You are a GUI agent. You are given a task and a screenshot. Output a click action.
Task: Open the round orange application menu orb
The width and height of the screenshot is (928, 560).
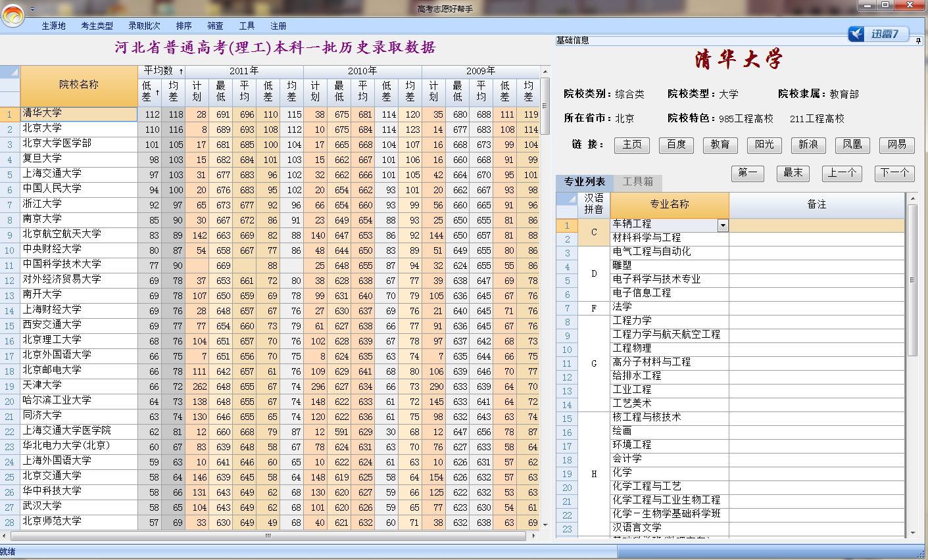pos(13,15)
